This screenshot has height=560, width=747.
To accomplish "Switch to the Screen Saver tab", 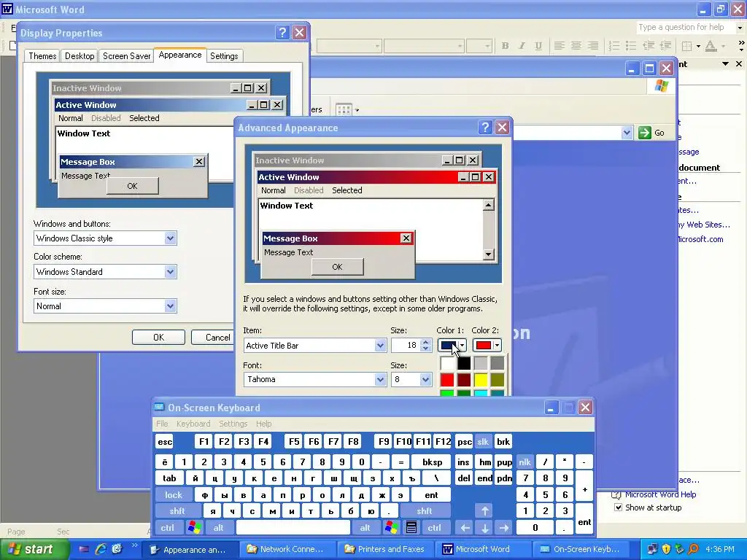I will (126, 55).
